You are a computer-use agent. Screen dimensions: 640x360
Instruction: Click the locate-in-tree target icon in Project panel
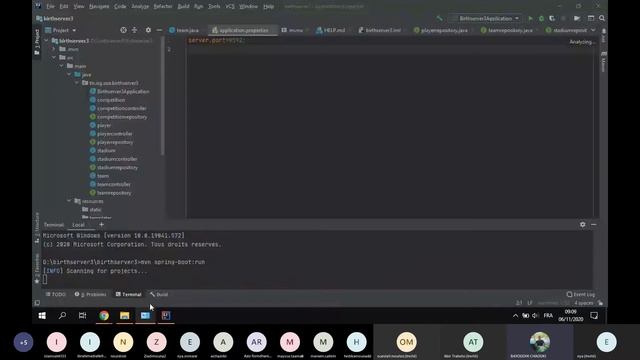click(123, 30)
